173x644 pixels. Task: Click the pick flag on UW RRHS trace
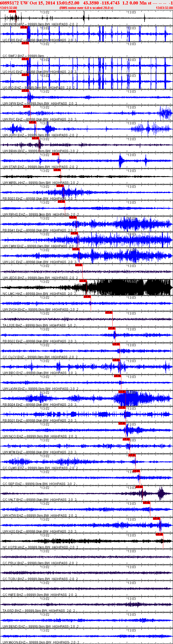(61, 202)
